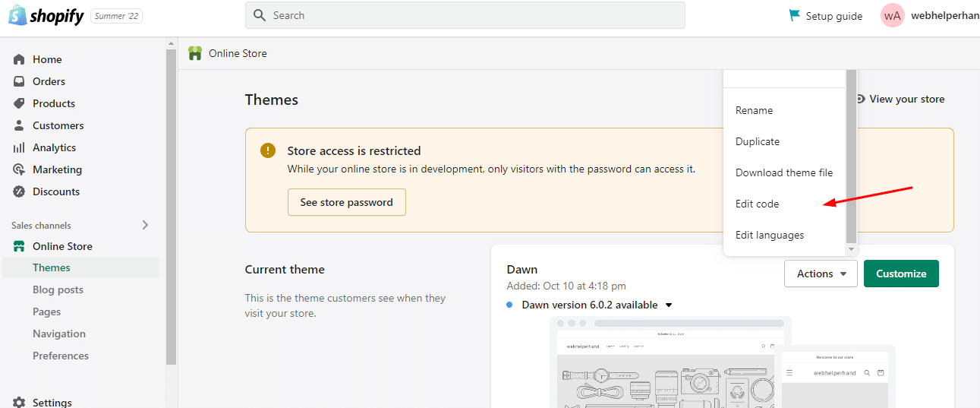Open the Actions dropdown
980x408 pixels.
pyautogui.click(x=821, y=274)
